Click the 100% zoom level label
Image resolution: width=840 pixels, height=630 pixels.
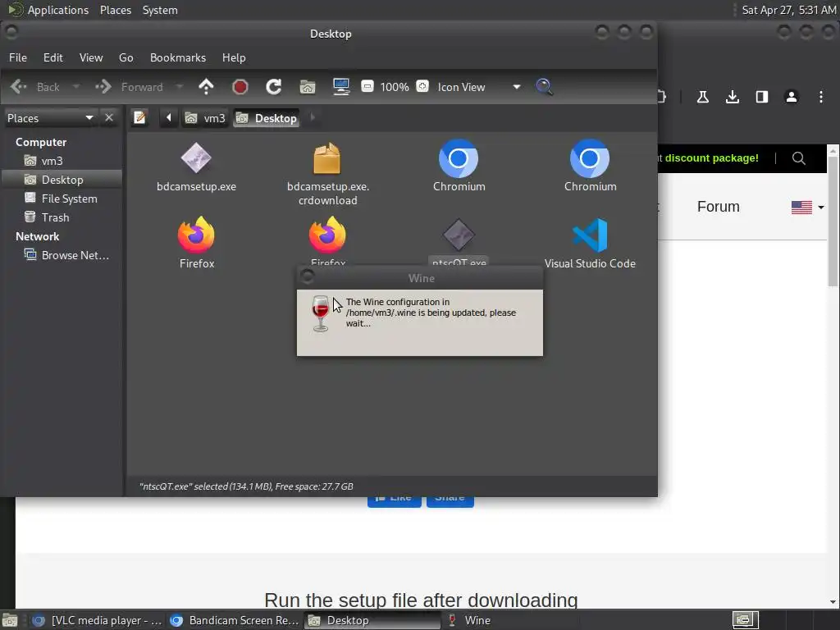click(x=395, y=87)
